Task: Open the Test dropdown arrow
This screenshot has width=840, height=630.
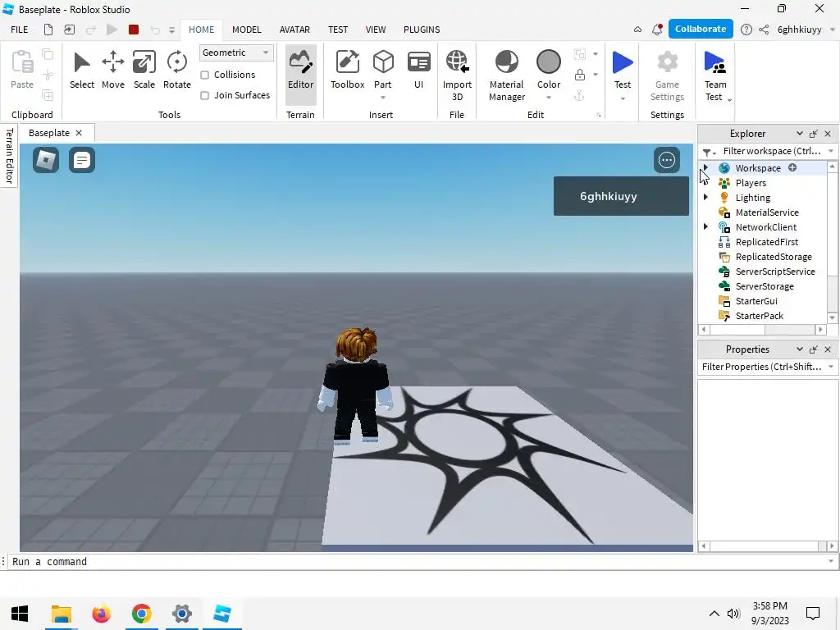Action: point(623,98)
